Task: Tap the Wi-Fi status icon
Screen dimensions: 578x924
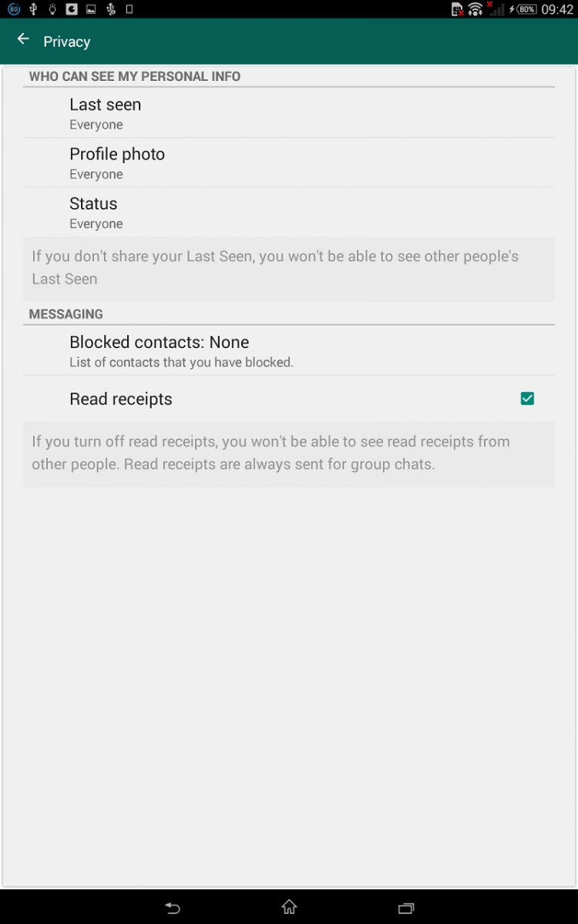Action: tap(476, 9)
